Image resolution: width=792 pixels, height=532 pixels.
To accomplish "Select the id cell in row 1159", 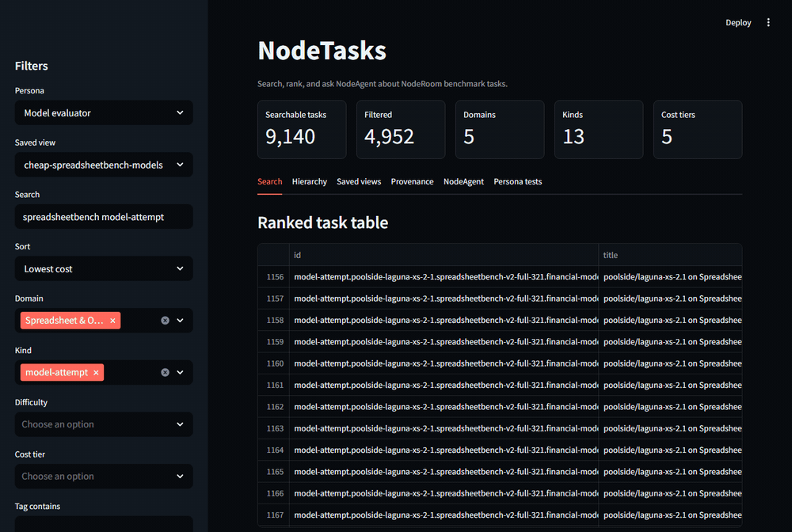I will tap(444, 342).
